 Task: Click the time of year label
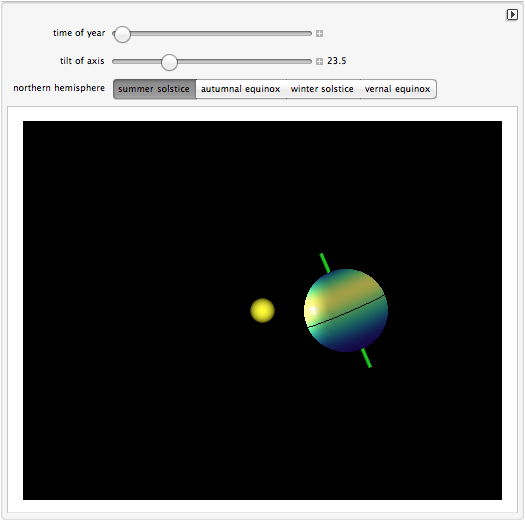79,33
